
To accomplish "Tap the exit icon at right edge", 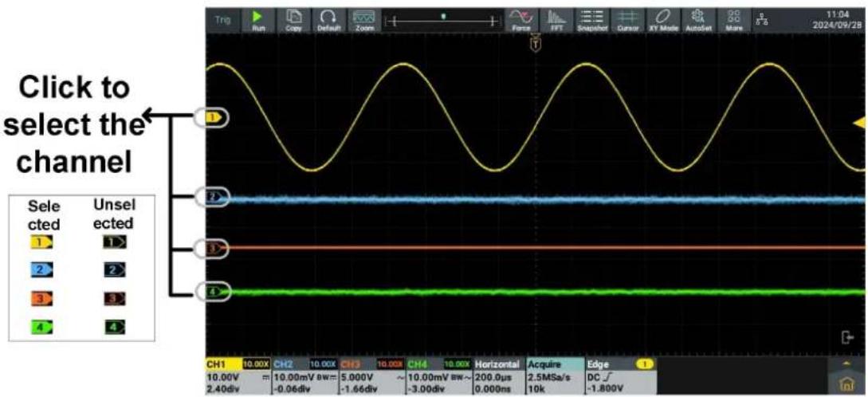I will [x=847, y=336].
